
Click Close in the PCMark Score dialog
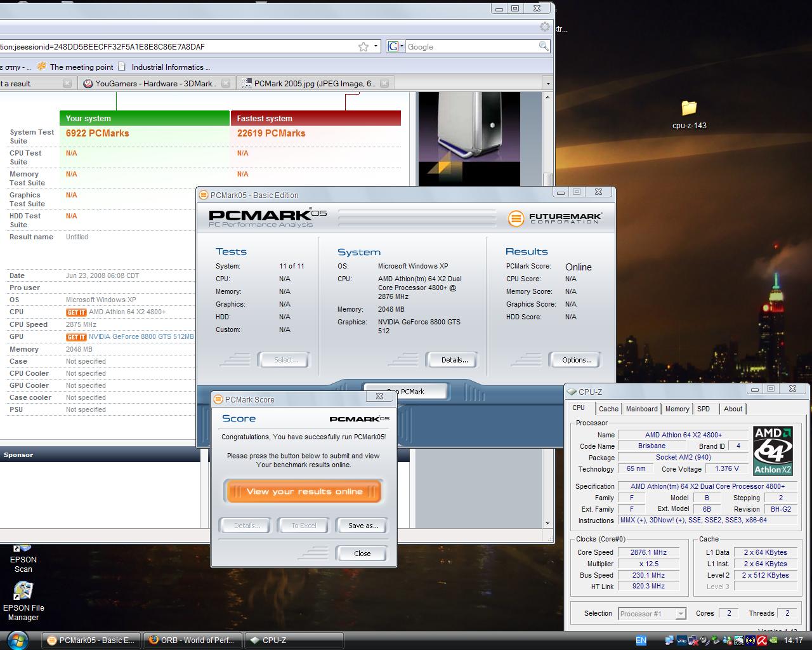(x=362, y=554)
